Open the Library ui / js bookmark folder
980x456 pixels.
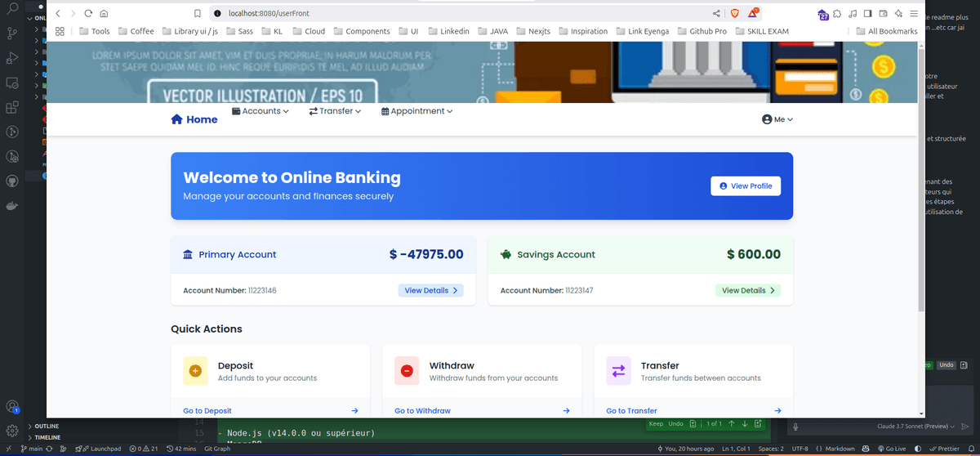pyautogui.click(x=189, y=31)
